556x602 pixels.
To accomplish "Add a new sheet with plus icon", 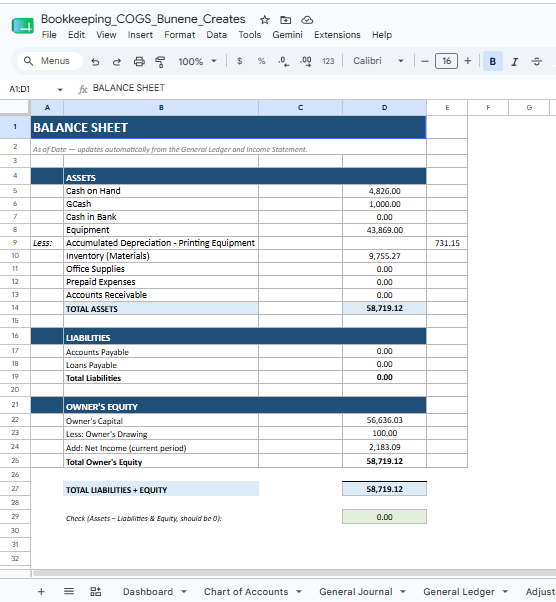I will [41, 592].
